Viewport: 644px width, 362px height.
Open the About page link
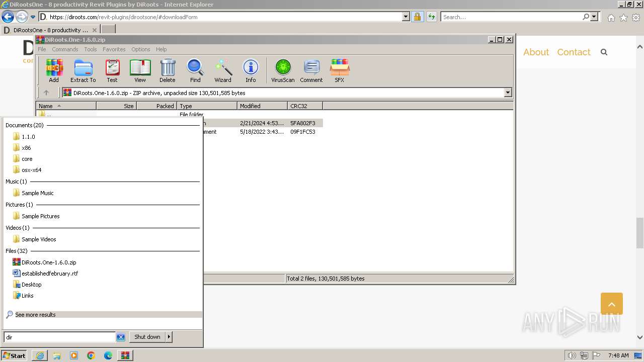(x=536, y=52)
